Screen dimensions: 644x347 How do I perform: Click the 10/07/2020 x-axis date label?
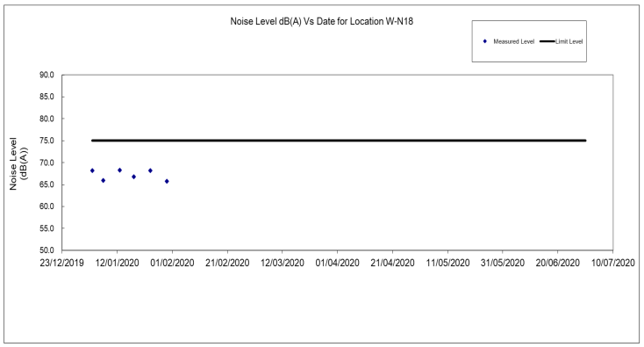click(x=612, y=264)
